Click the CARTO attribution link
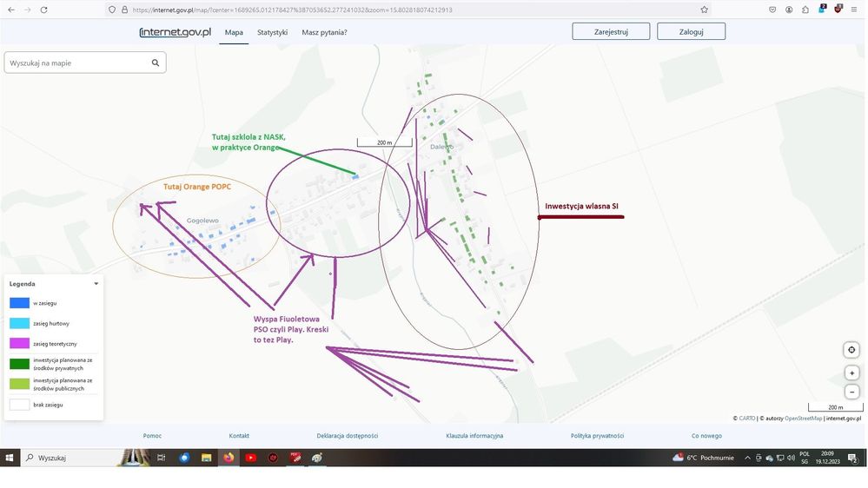 click(746, 419)
